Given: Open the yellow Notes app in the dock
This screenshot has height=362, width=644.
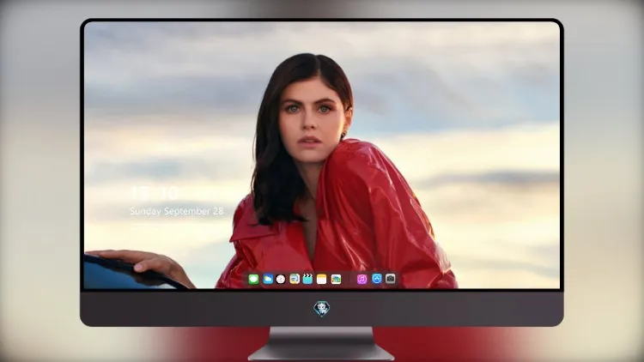Looking at the screenshot, I should pos(322,279).
